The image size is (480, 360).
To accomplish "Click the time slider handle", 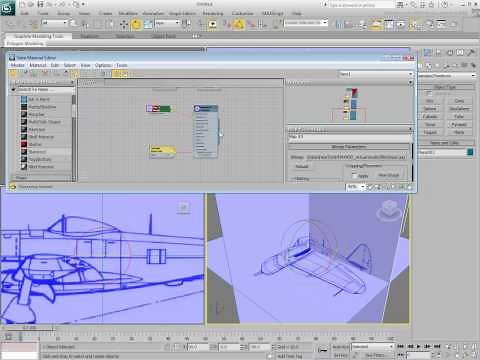I will click(x=30, y=328).
